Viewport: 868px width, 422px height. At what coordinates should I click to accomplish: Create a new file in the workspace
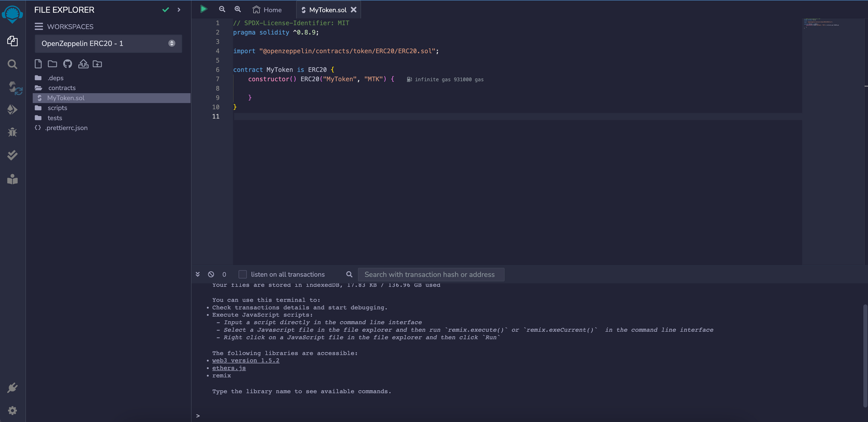(38, 64)
